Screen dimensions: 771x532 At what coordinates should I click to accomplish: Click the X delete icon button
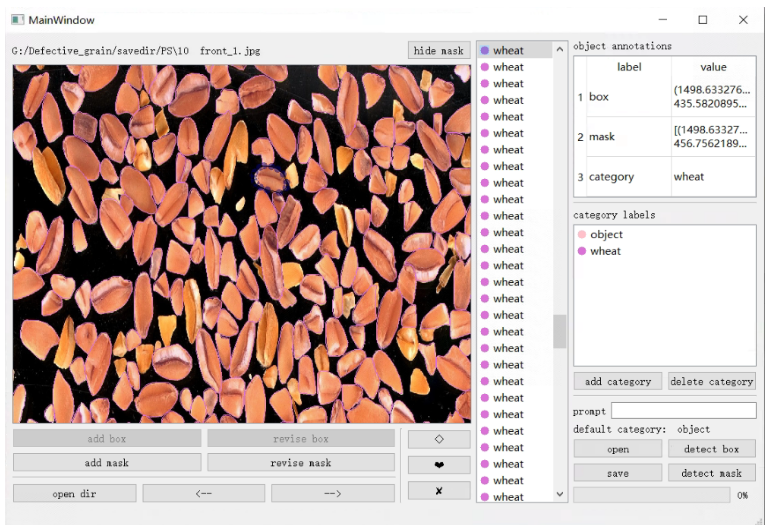(x=439, y=490)
